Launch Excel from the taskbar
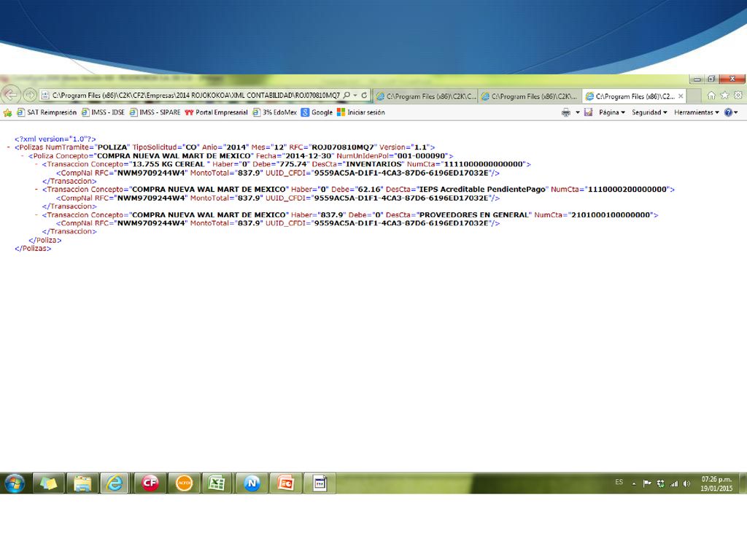 click(217, 483)
